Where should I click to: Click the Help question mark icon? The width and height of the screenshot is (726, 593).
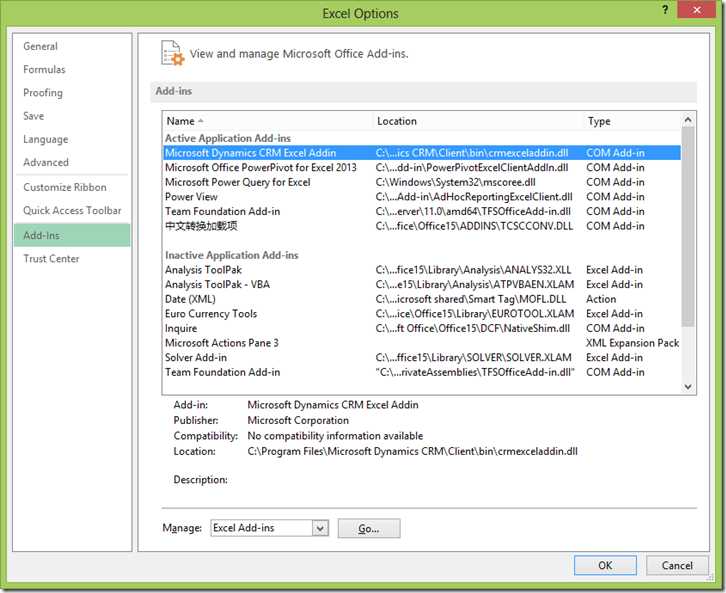[x=665, y=10]
